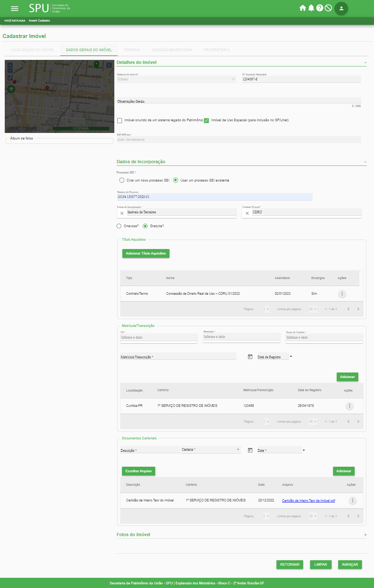
Task: Next page in Título Aquisitivo table
Action: pyautogui.click(x=358, y=309)
